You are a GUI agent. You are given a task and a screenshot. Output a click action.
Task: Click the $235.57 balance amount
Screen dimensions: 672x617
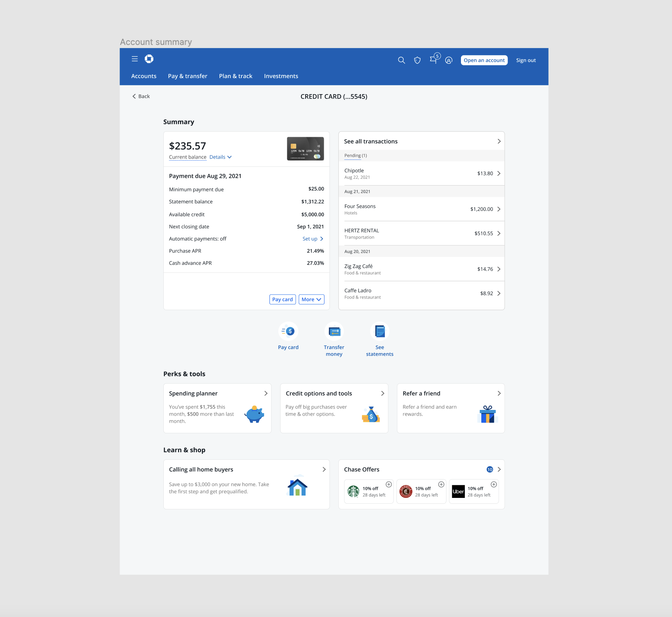coord(188,146)
